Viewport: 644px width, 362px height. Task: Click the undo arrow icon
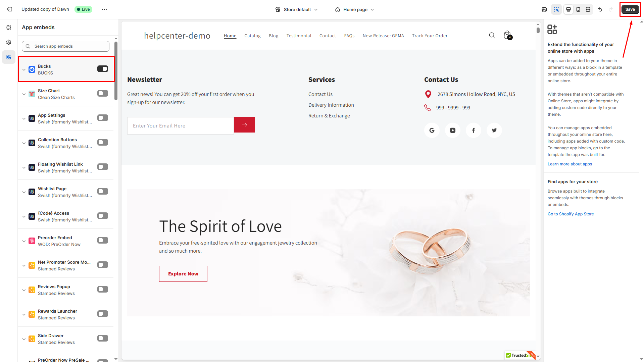[x=600, y=9]
